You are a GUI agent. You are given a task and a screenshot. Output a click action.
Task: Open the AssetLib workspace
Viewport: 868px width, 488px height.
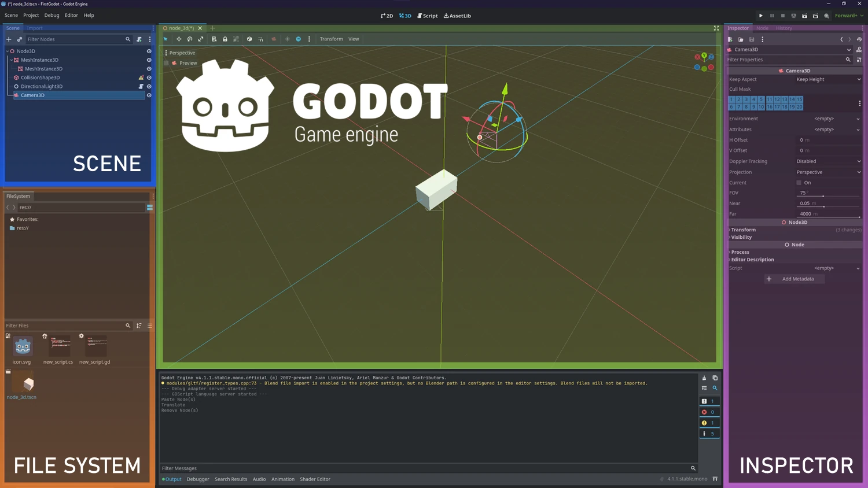coord(457,16)
